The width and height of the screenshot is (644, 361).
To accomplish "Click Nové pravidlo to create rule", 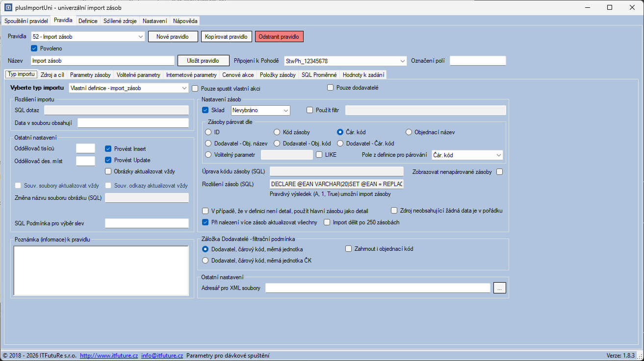I will (173, 37).
